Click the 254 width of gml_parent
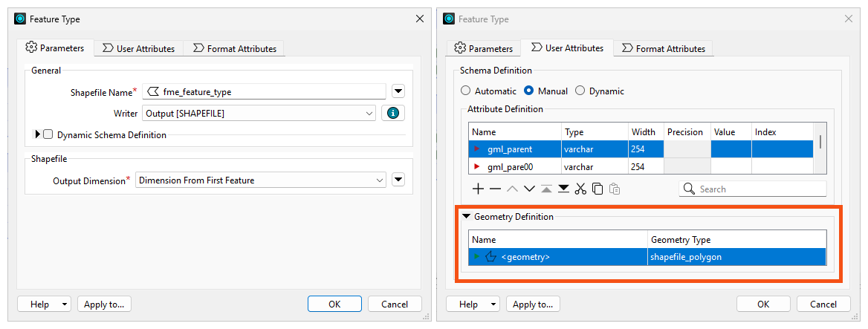 click(645, 149)
